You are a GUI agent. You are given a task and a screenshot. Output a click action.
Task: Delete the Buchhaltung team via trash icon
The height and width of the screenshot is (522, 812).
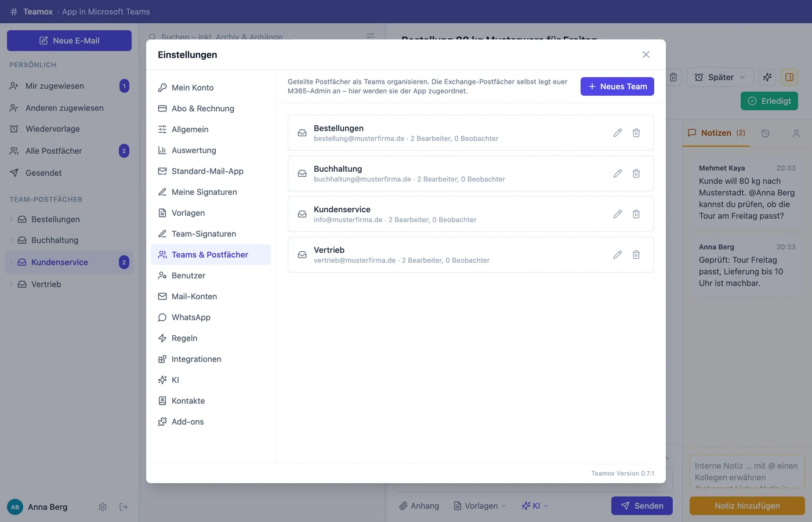[636, 173]
